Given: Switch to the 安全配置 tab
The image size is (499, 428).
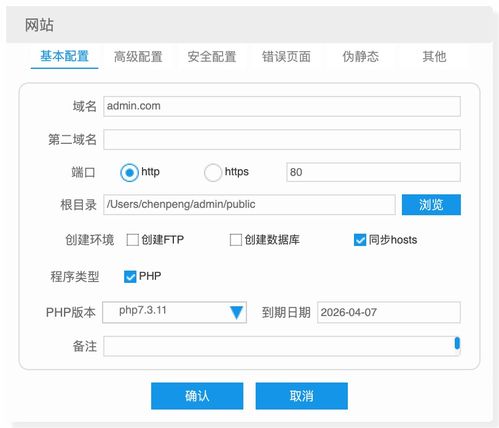Looking at the screenshot, I should [212, 57].
